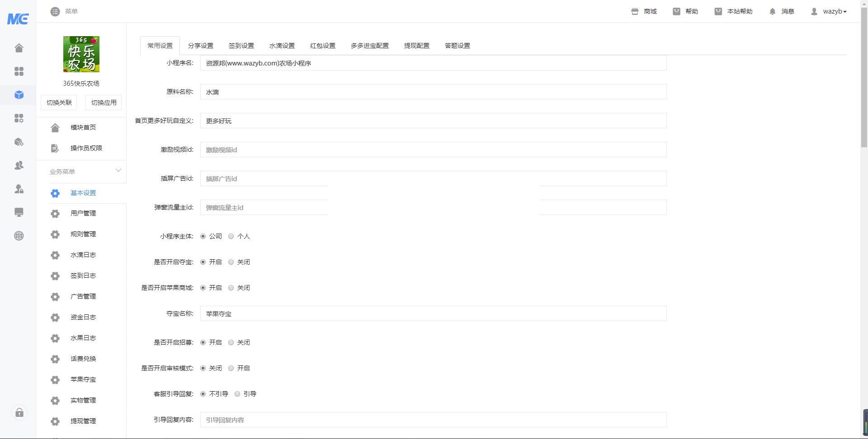
Task: Click the 365快乐农场 app thumbnail
Action: pos(81,54)
